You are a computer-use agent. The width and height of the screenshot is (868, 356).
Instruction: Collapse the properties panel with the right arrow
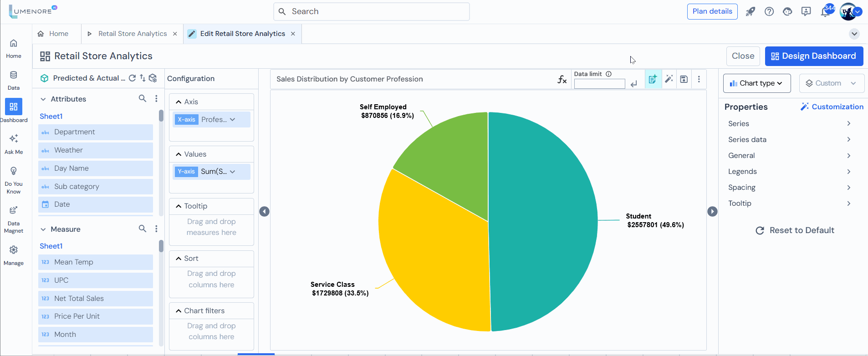[712, 211]
